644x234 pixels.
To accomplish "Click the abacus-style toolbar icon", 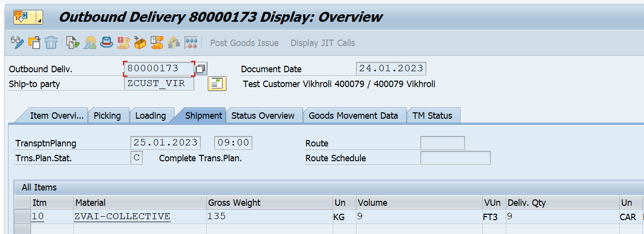I will click(191, 43).
